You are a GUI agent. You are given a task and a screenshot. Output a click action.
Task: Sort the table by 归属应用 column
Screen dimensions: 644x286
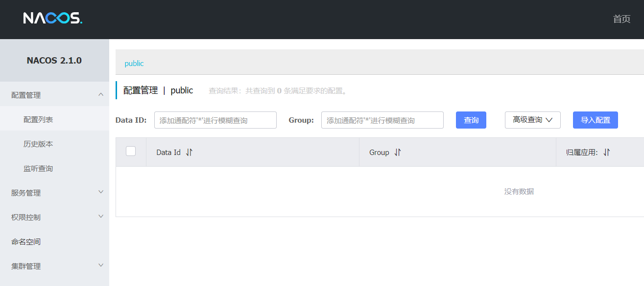tap(606, 152)
